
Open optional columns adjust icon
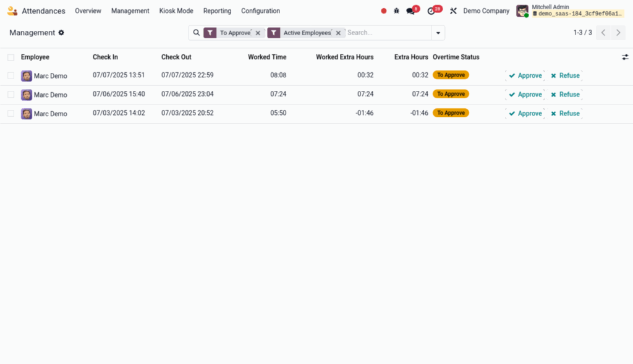click(625, 57)
